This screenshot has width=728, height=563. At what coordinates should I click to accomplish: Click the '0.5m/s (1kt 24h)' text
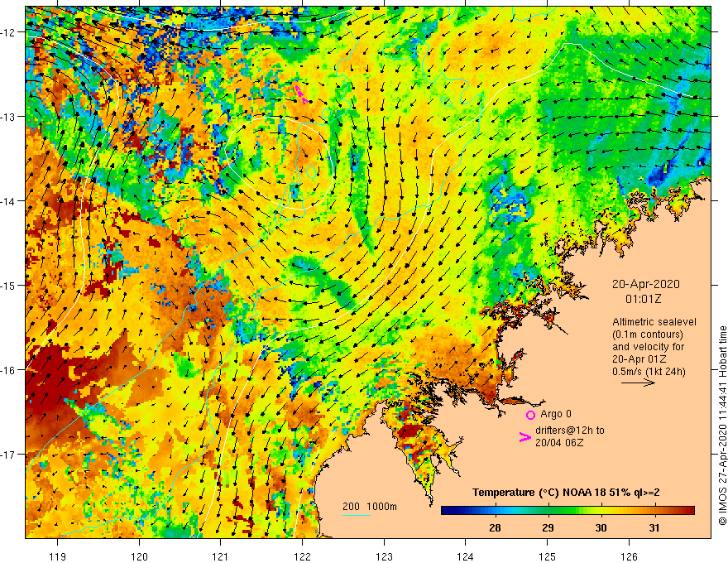(x=649, y=372)
